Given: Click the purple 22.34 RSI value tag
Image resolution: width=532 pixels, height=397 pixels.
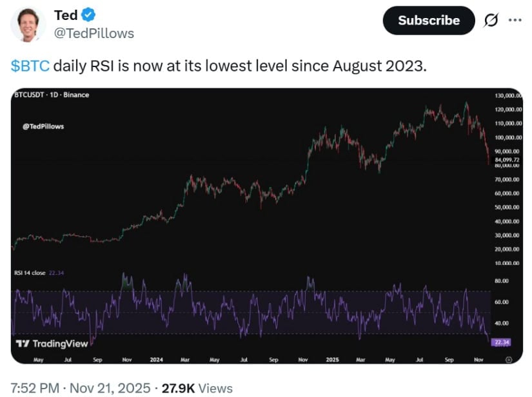Looking at the screenshot, I should coord(500,342).
